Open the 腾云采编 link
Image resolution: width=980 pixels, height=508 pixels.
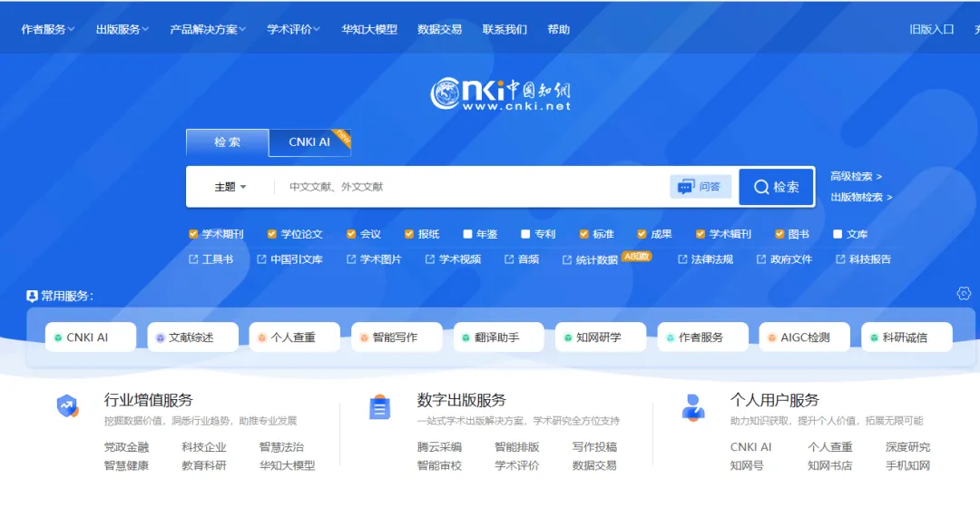tap(439, 447)
